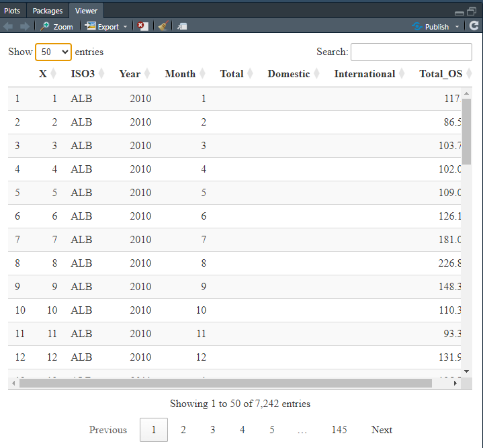
Task: Sort table by Total_OS column
Action: (x=445, y=74)
